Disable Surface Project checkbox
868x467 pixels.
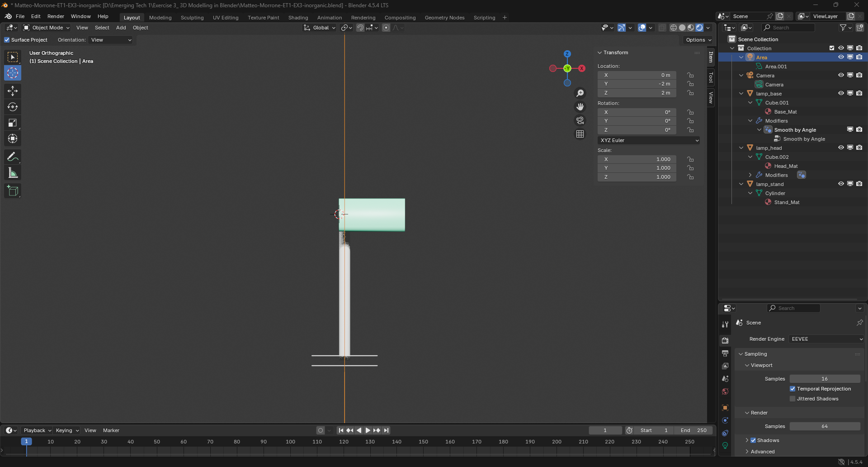[7, 40]
